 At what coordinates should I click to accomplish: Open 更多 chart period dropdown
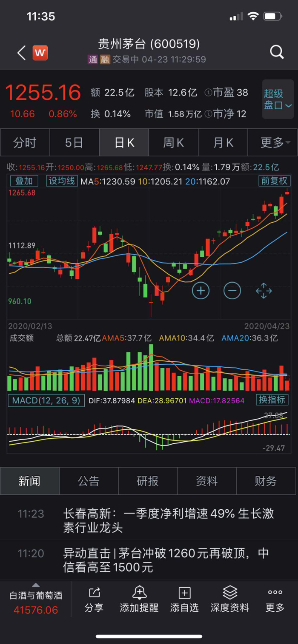[272, 143]
